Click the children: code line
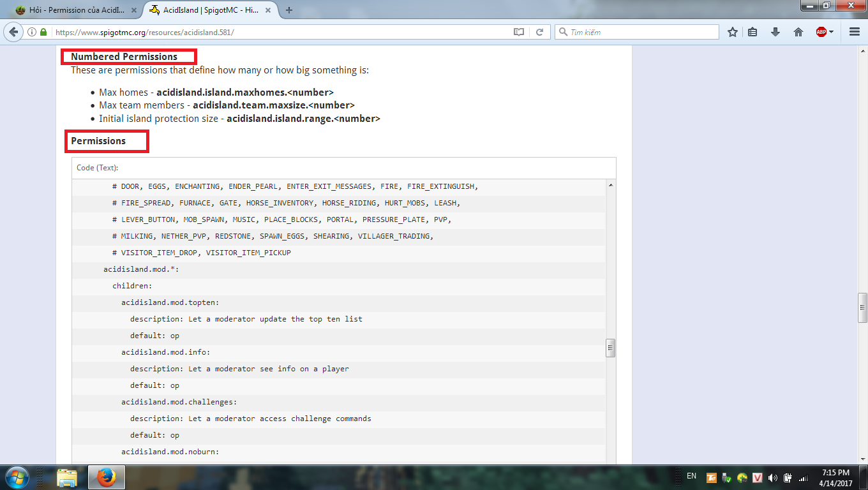Viewport: 868px width, 490px height. click(133, 286)
